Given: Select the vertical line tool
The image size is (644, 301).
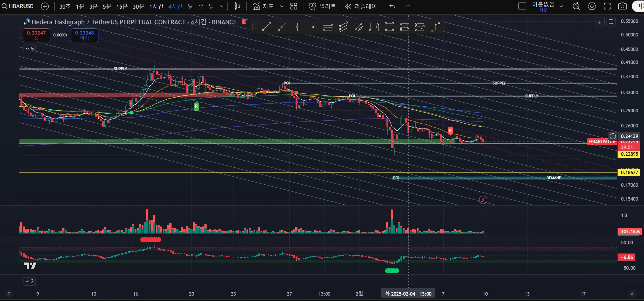Looking at the screenshot, I should (x=297, y=27).
